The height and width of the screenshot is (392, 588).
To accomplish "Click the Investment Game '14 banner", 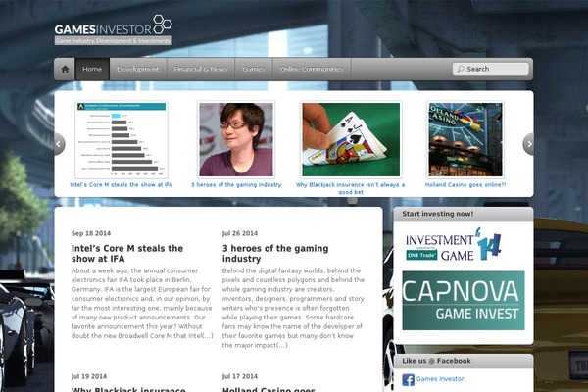I will [x=454, y=244].
